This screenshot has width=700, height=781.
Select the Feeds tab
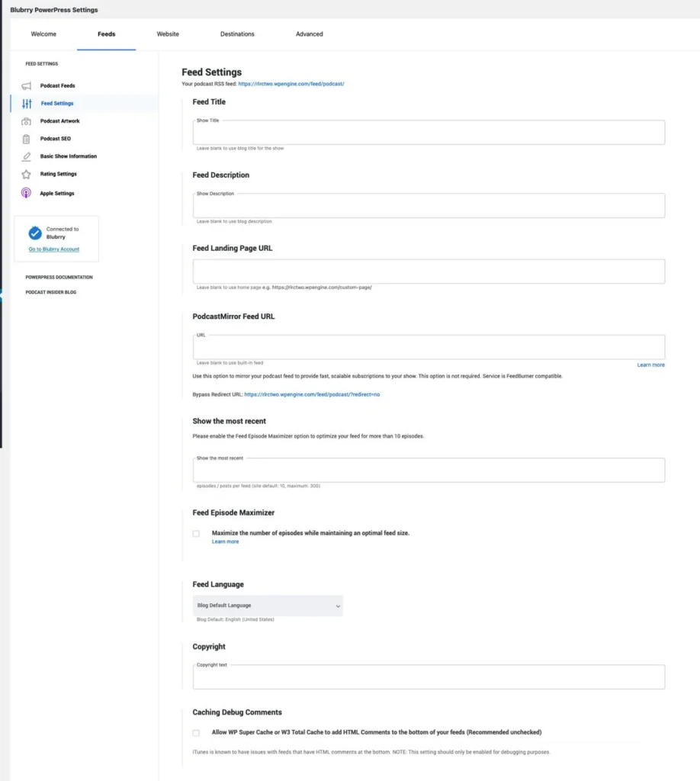tap(107, 34)
